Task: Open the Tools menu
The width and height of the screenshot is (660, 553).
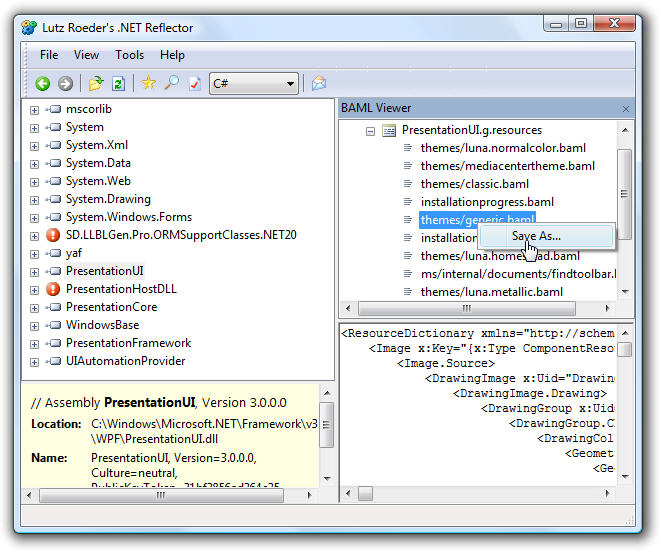Action: pyautogui.click(x=129, y=55)
